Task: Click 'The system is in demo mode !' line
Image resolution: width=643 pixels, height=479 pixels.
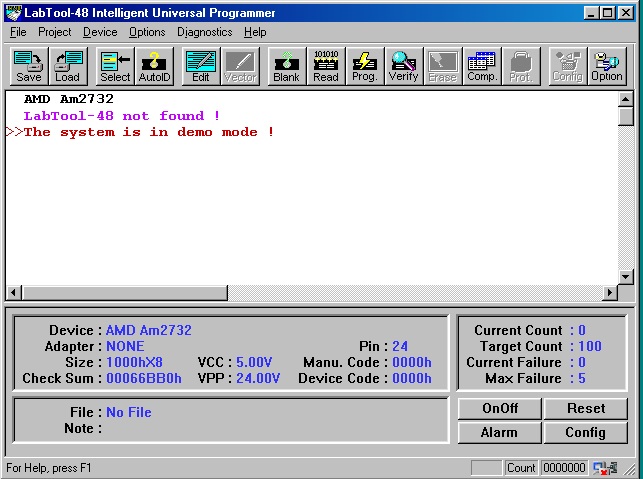Action: point(148,132)
